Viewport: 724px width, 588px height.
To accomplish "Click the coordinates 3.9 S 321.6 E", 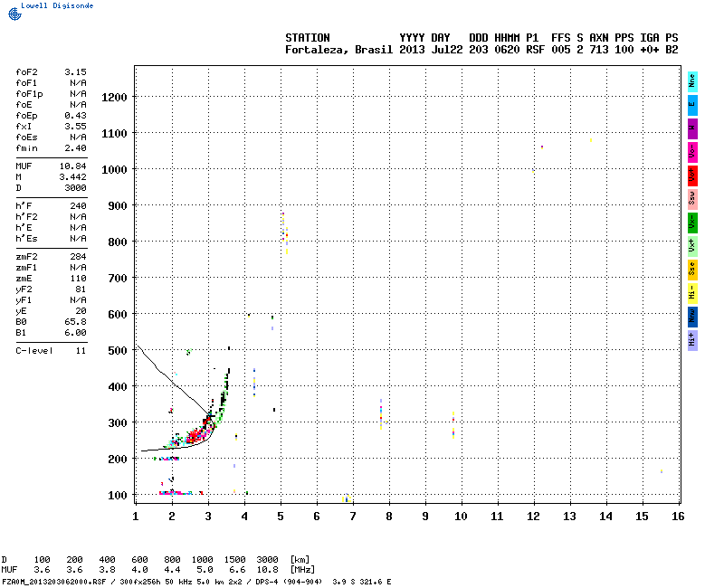I will pos(361,582).
